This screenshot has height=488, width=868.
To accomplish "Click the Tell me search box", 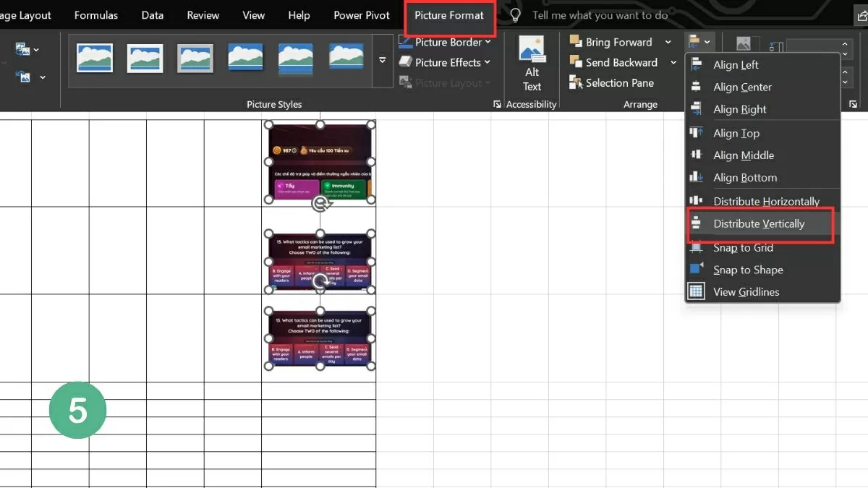I will tap(600, 15).
